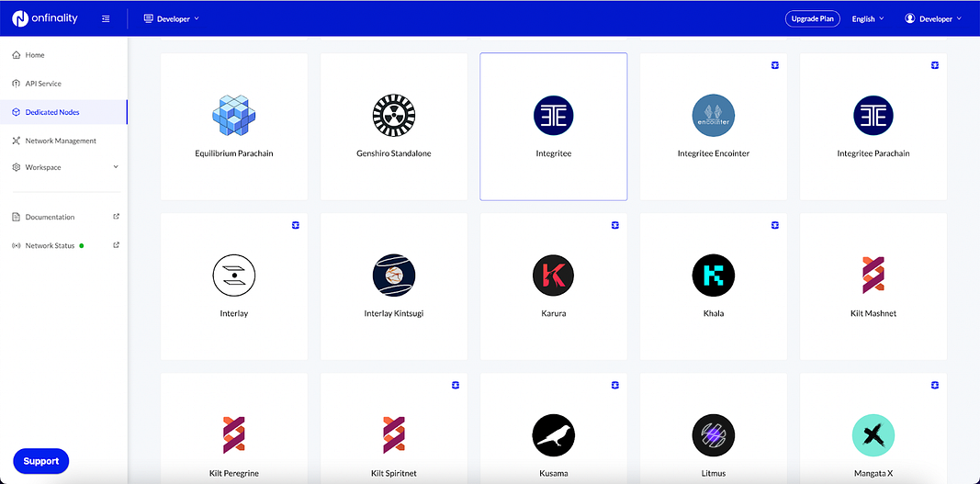Select the Kilt Peregrine logo
This screenshot has width=980, height=484.
pyautogui.click(x=234, y=436)
